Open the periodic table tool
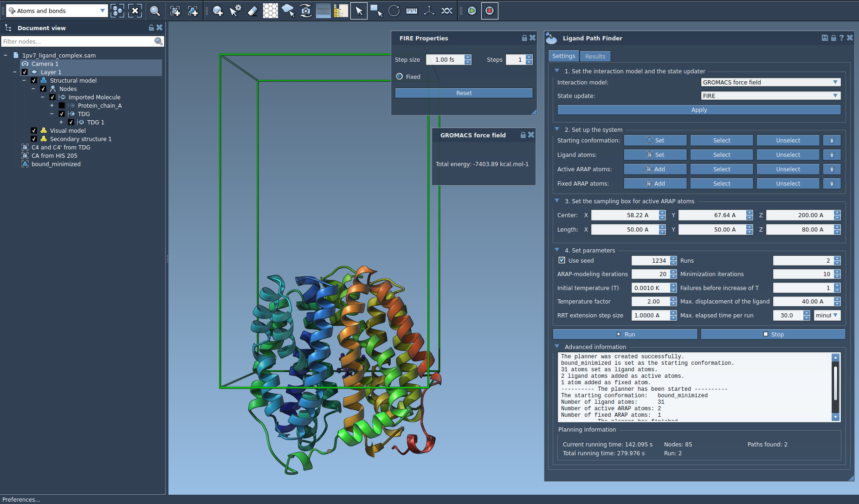The image size is (859, 504). (x=341, y=11)
